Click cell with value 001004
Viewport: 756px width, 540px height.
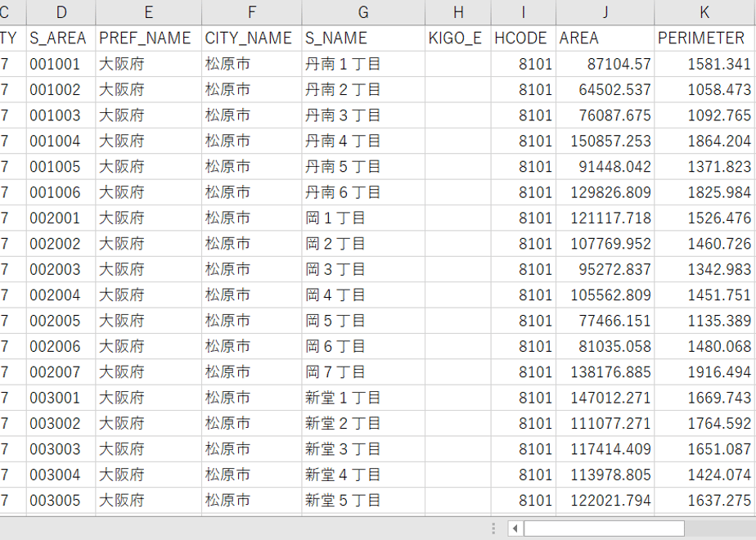pos(61,142)
